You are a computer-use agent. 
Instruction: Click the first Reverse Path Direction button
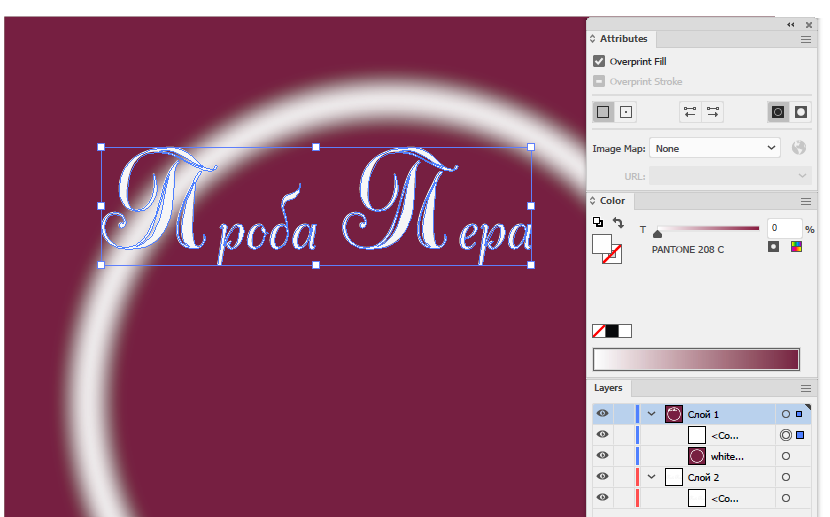pos(690,112)
